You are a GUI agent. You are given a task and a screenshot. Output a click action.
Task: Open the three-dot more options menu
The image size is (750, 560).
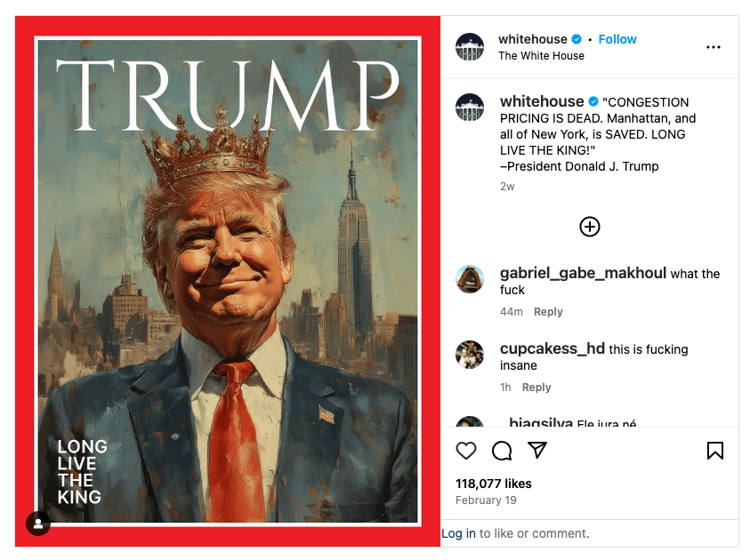point(714,47)
